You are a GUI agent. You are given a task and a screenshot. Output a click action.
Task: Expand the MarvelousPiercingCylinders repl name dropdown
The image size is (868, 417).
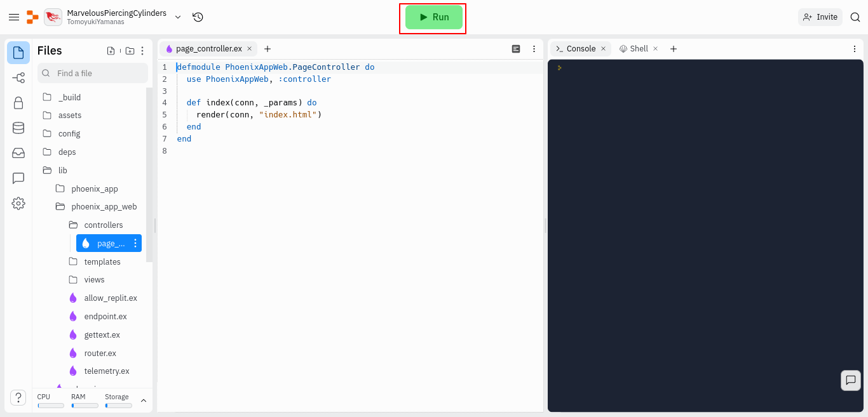click(x=178, y=17)
